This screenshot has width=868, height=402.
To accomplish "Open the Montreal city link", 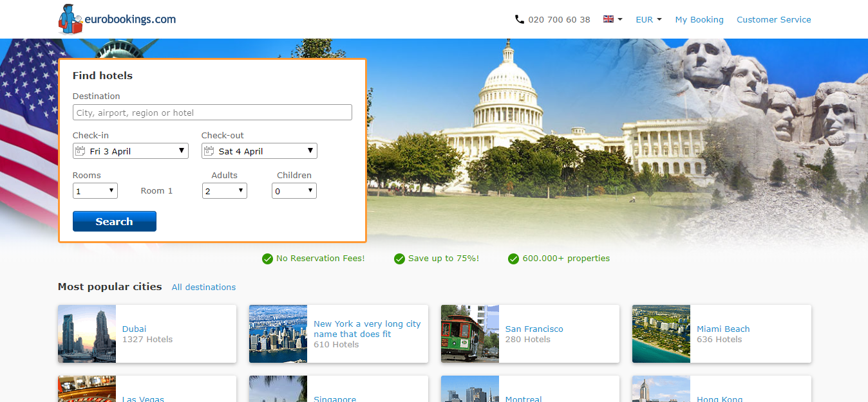I will click(x=524, y=399).
